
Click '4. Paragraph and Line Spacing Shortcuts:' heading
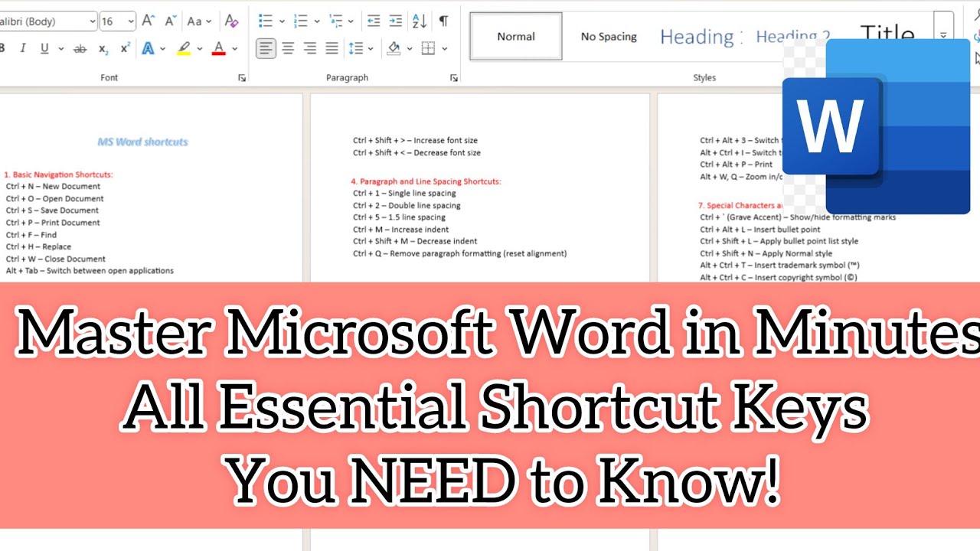click(x=426, y=181)
